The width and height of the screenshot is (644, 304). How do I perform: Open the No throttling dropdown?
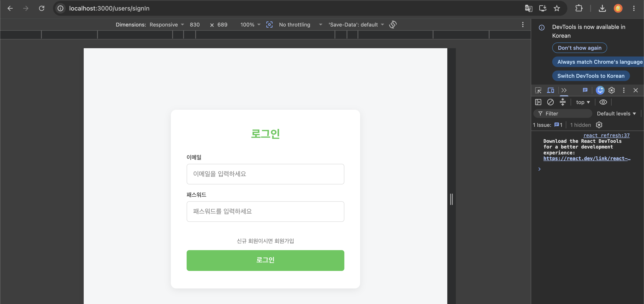point(301,25)
